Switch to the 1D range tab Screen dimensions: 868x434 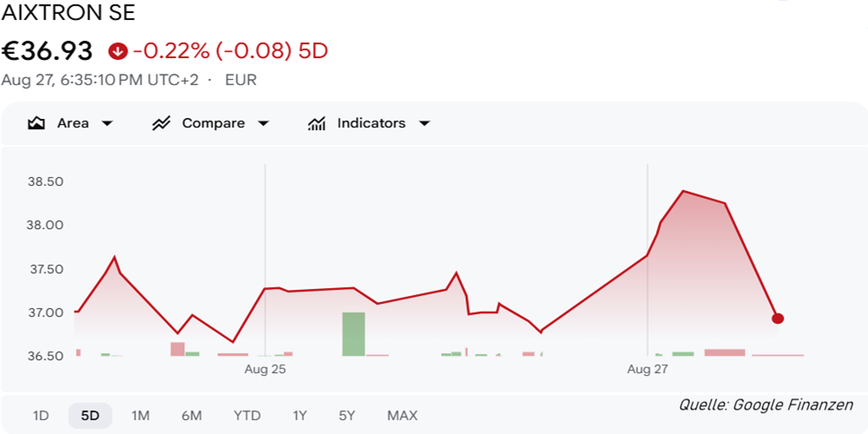click(41, 416)
